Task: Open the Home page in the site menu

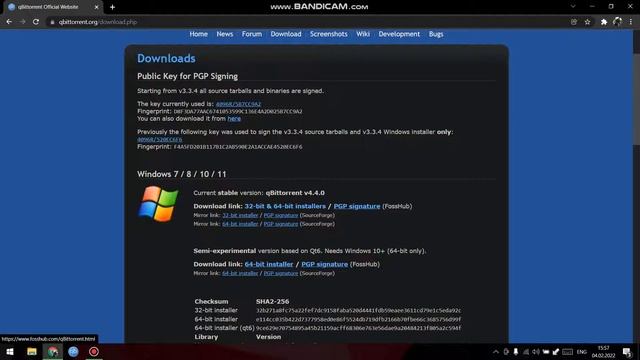Action: coord(198,34)
